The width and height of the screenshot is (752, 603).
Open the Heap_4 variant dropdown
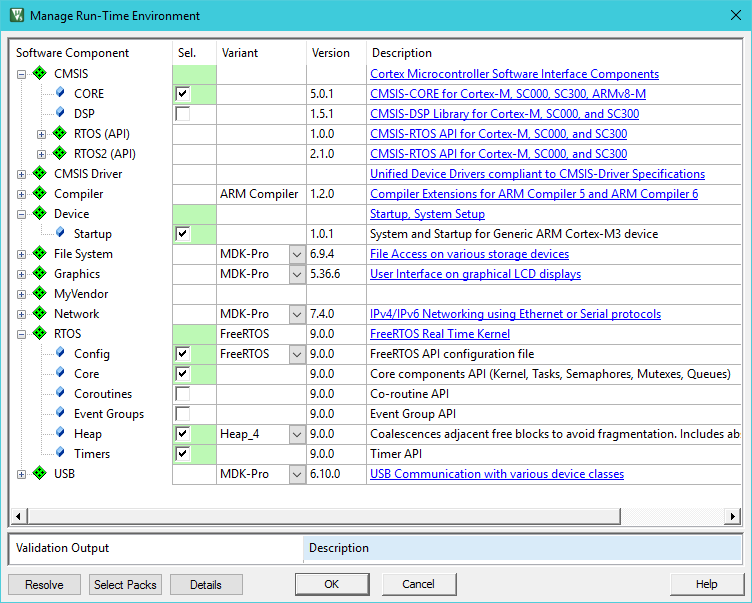296,434
